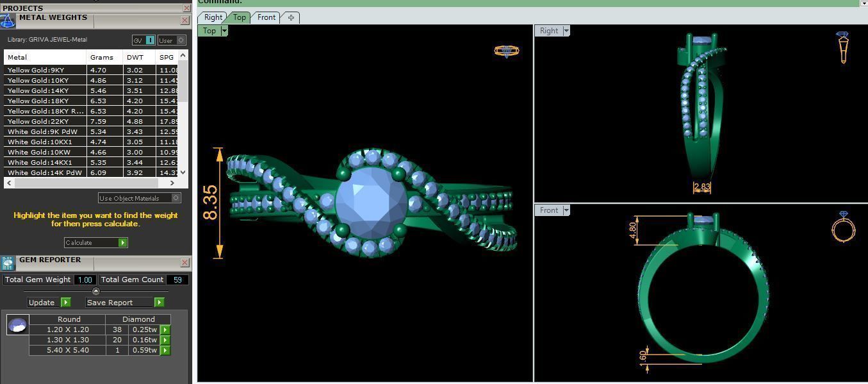Screen dimensions: 868x384
Task: Click the SPG column header
Action: point(167,57)
